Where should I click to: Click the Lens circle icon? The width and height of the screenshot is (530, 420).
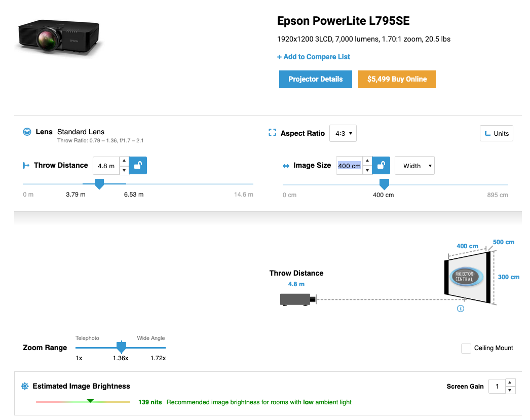tap(27, 132)
